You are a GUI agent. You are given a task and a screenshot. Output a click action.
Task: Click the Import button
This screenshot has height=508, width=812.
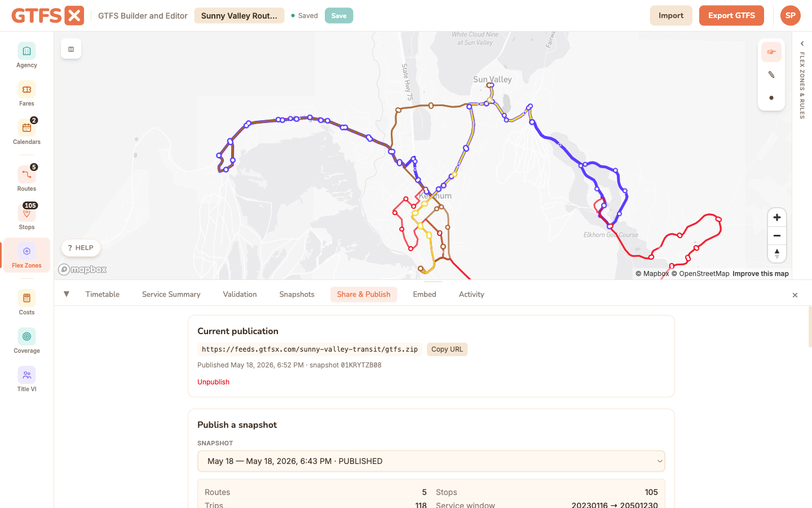[x=671, y=16]
